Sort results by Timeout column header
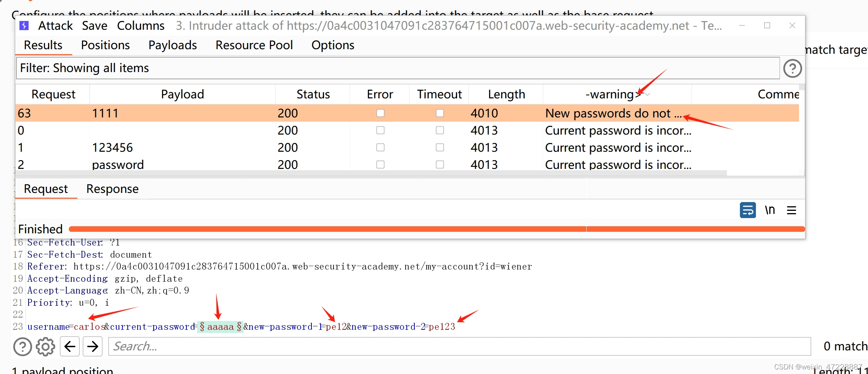This screenshot has width=868, height=374. 439,94
